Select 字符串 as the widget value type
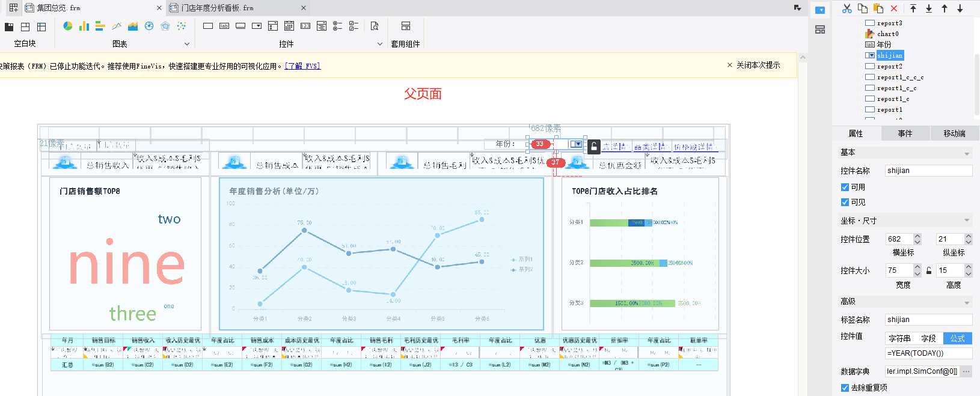Viewport: 980px width, 396px height. coord(899,338)
